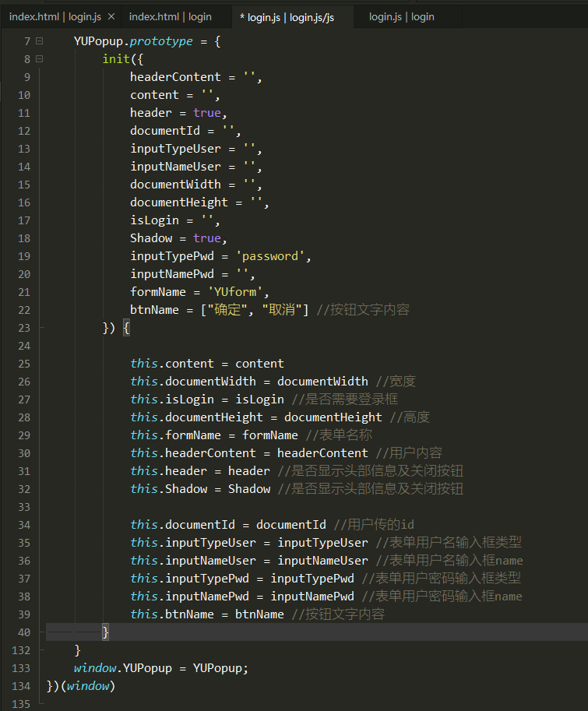Image resolution: width=588 pixels, height=711 pixels.
Task: Click 'this.header' on line 31
Action: pyautogui.click(x=169, y=470)
